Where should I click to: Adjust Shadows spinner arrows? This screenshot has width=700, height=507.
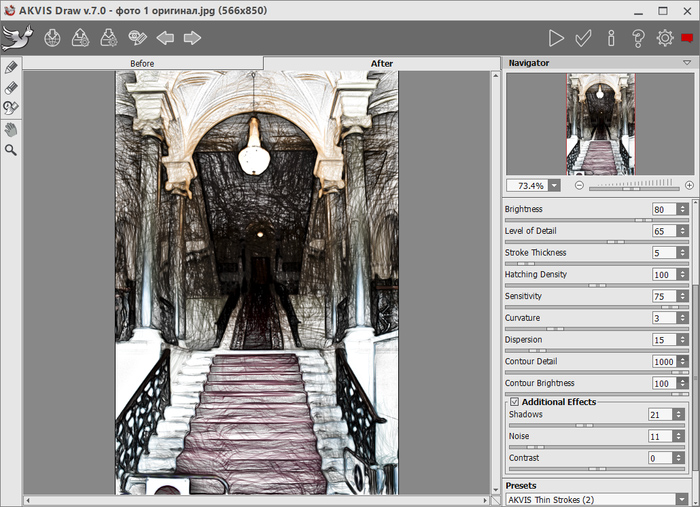pyautogui.click(x=678, y=415)
